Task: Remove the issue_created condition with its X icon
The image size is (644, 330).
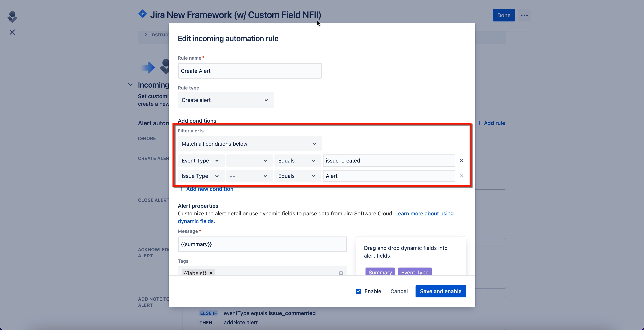Action: click(x=461, y=161)
